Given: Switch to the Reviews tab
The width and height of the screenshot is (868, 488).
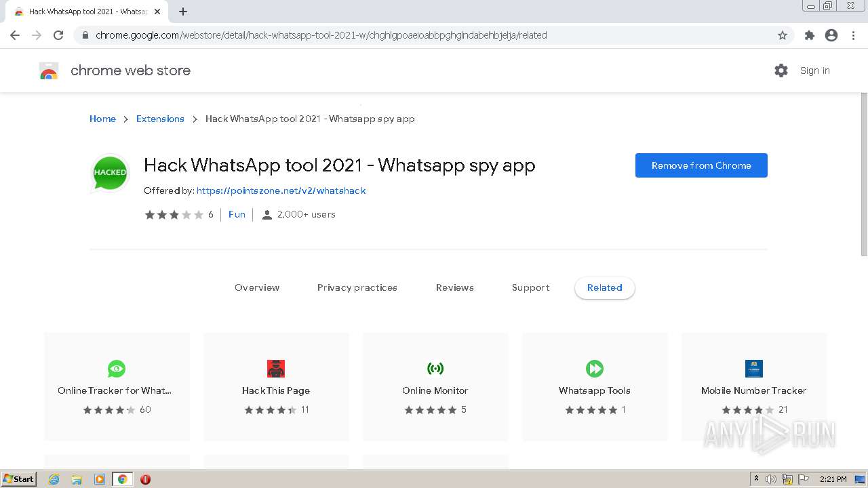Looking at the screenshot, I should point(455,288).
